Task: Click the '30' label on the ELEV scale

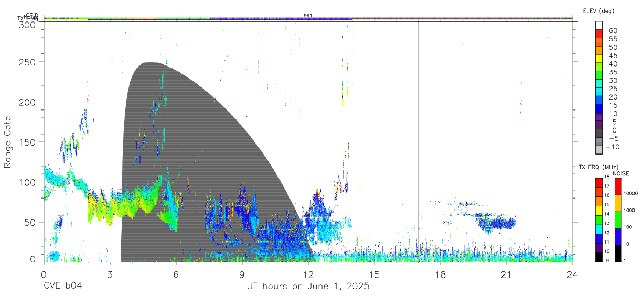Action: 613,81
